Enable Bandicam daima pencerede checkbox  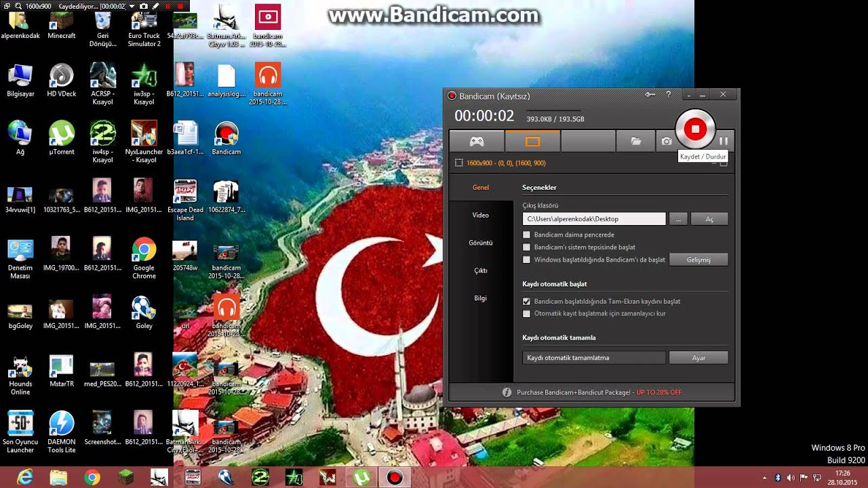[527, 235]
